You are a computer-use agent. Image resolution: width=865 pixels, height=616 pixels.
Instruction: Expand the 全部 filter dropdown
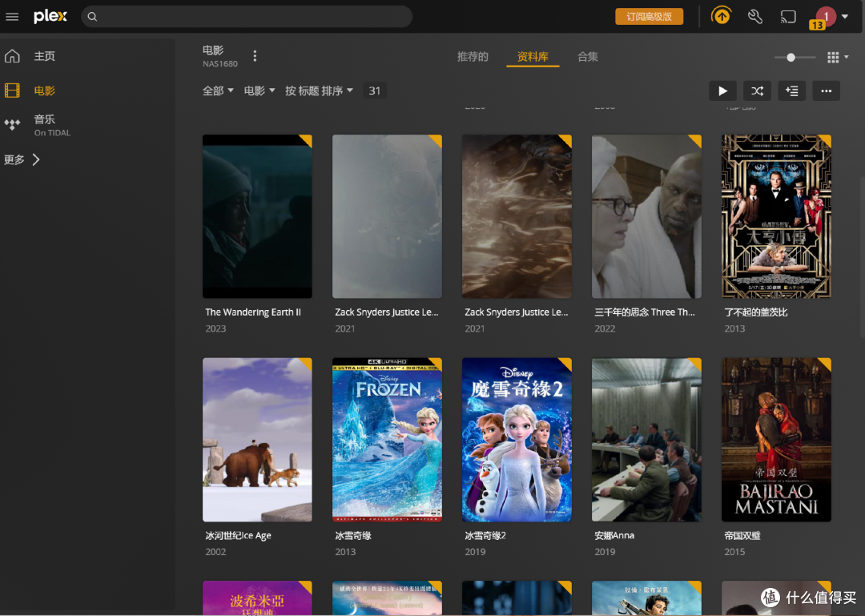click(x=218, y=91)
